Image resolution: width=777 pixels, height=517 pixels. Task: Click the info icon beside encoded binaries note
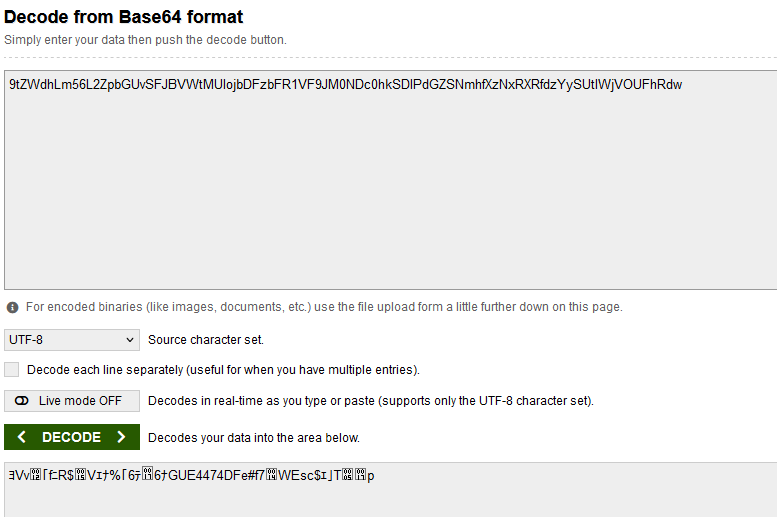pos(12,307)
